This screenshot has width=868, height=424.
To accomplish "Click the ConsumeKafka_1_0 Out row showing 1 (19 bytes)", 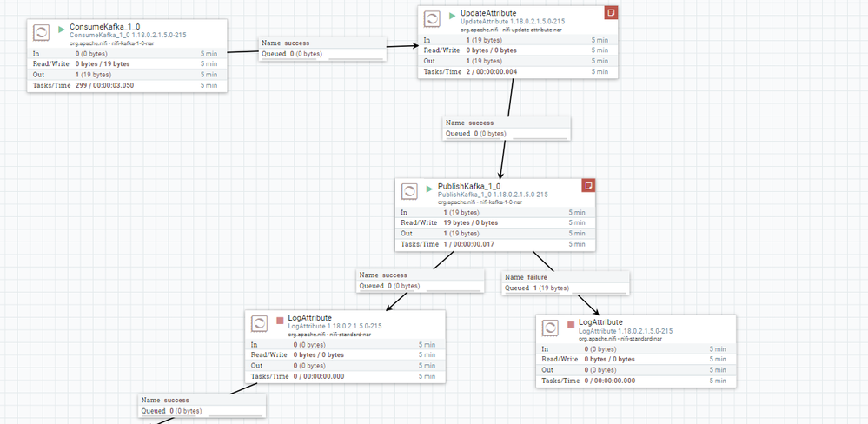I will (x=128, y=75).
